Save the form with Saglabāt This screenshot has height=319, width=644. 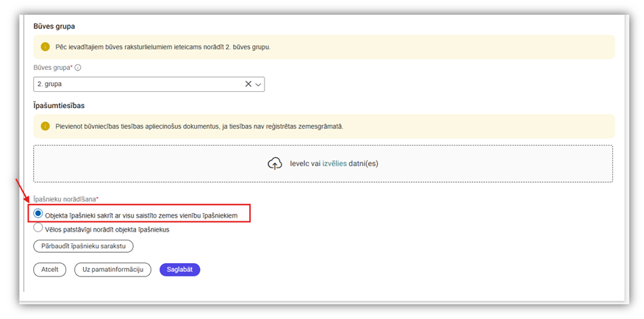(x=179, y=270)
